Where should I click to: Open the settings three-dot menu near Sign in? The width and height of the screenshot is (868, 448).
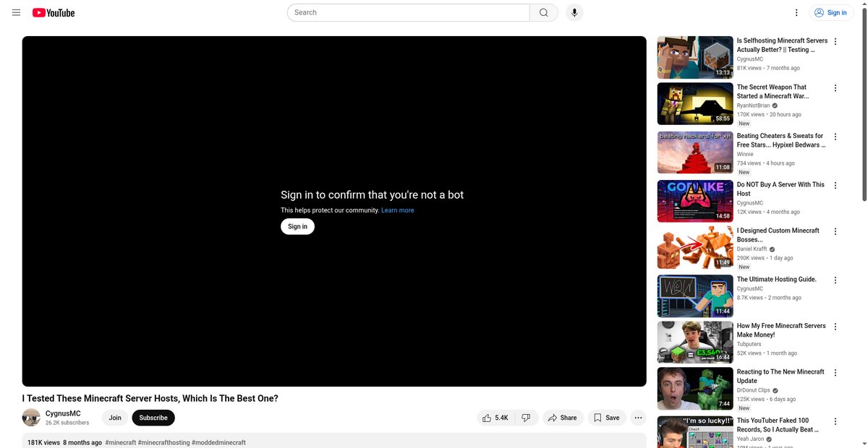click(x=796, y=12)
